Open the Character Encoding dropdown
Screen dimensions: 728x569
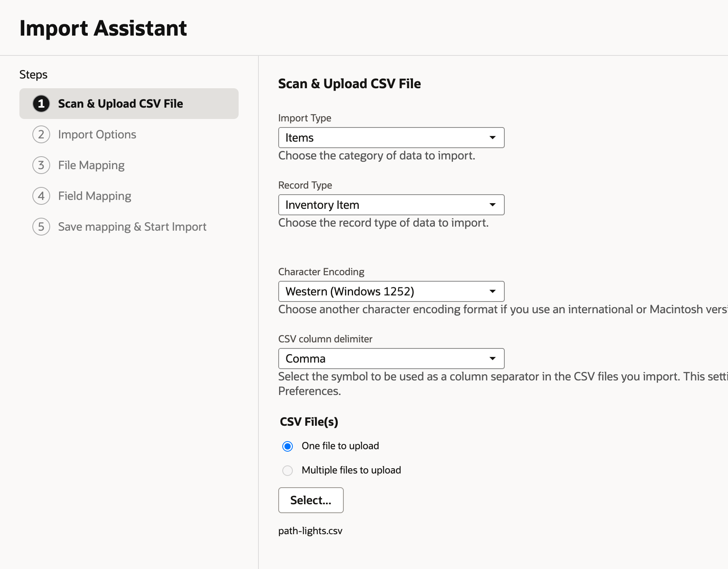(391, 291)
